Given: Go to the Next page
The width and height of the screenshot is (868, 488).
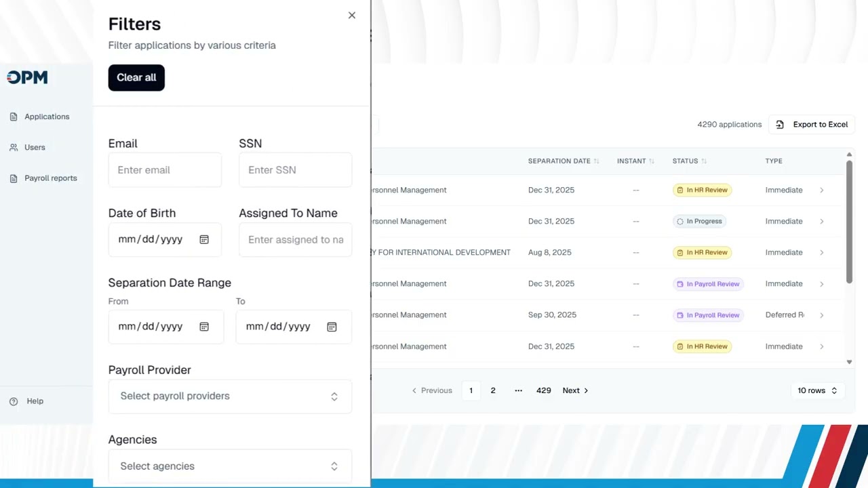Looking at the screenshot, I should [575, 391].
